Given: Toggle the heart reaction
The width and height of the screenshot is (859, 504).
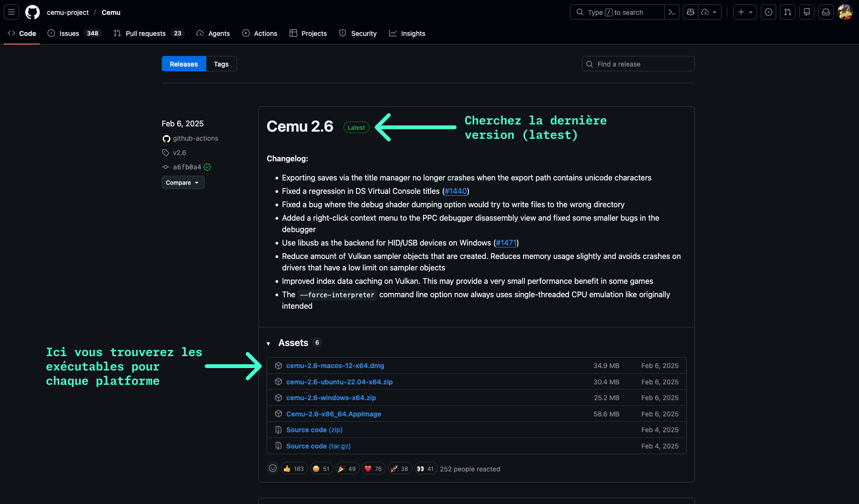Looking at the screenshot, I should pyautogui.click(x=373, y=468).
